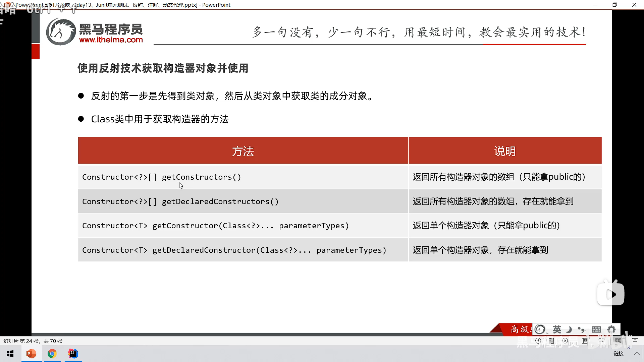Expand taskbar toolbar double-chevron overflow
644x362 pixels.
click(629, 348)
